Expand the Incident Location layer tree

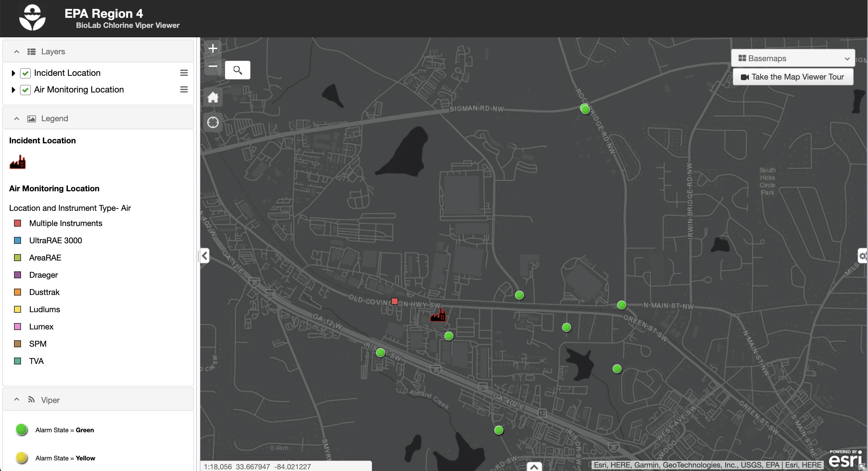pos(13,73)
